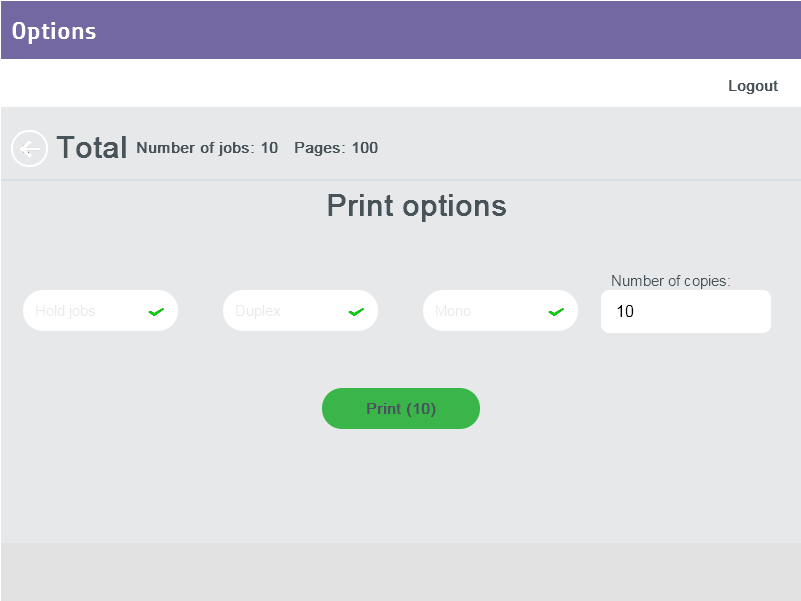Turn off Mono printing
Screen dimensions: 801x601
click(x=500, y=311)
